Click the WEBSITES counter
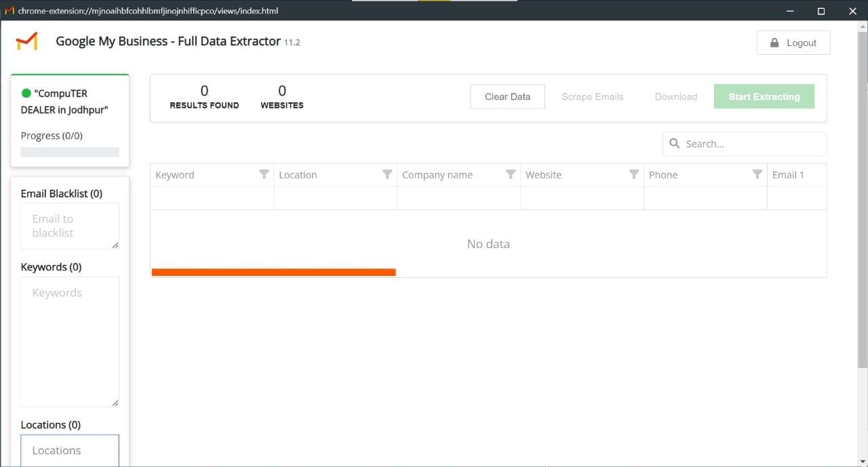 coord(282,97)
